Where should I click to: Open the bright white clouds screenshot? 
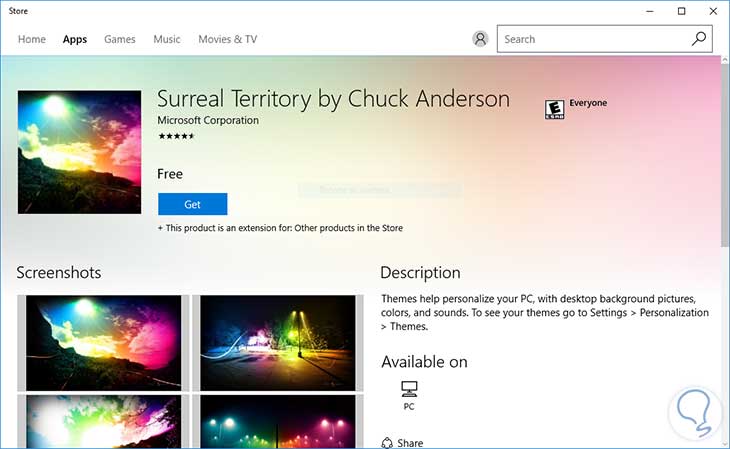coord(103,422)
